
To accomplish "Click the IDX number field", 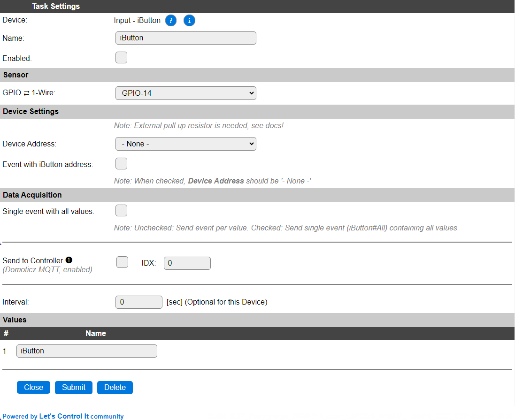I will pos(187,263).
